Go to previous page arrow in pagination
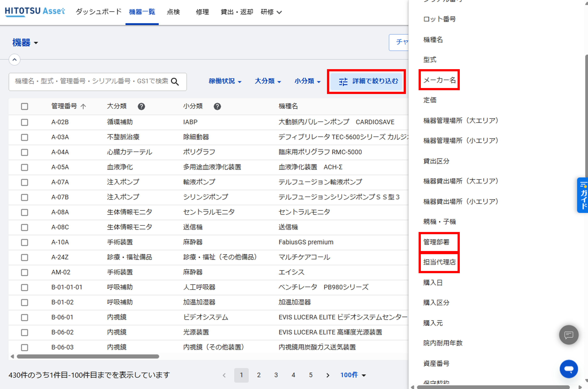This screenshot has width=588, height=389. click(224, 375)
